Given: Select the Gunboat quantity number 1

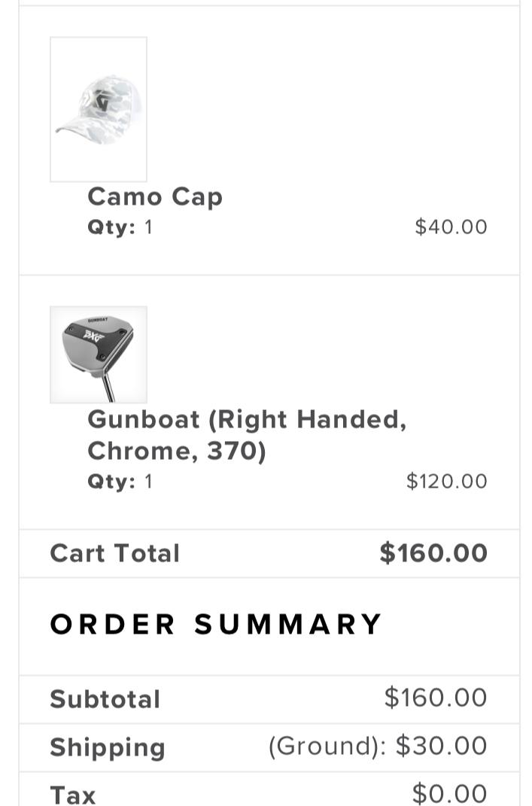Looking at the screenshot, I should click(x=148, y=482).
